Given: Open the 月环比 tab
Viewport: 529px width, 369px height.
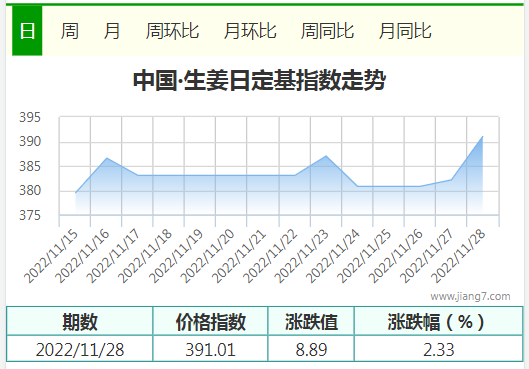Looking at the screenshot, I should [250, 31].
